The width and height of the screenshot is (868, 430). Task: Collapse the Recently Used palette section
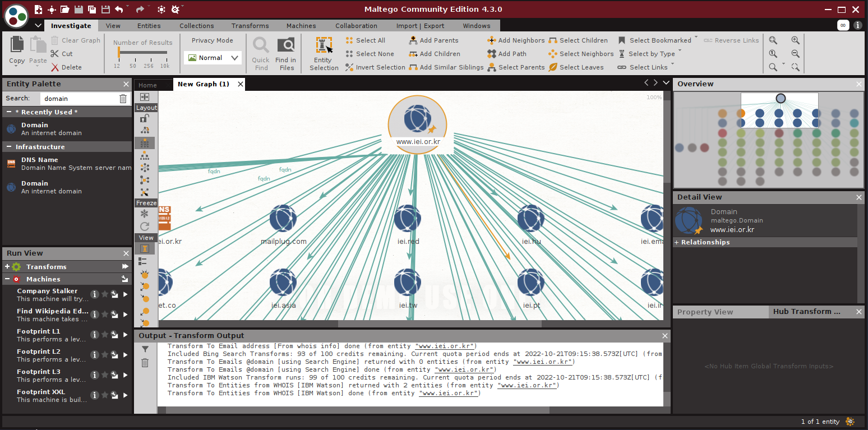[x=10, y=112]
